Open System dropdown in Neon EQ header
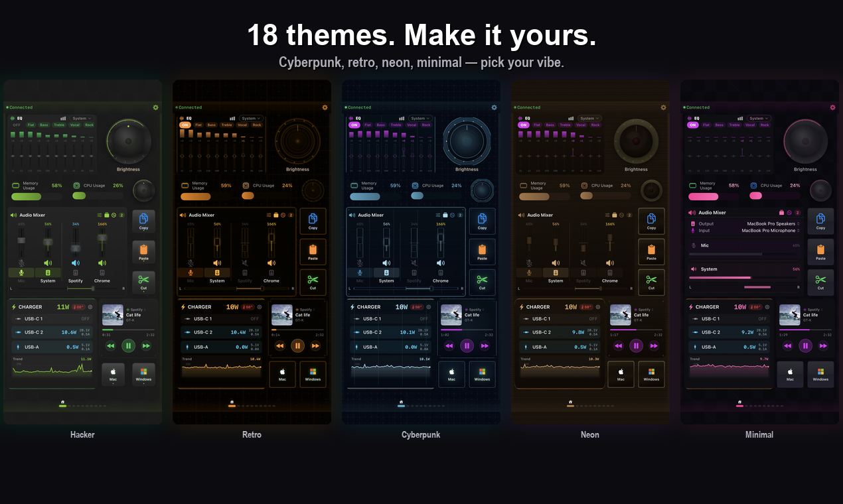 coord(589,119)
